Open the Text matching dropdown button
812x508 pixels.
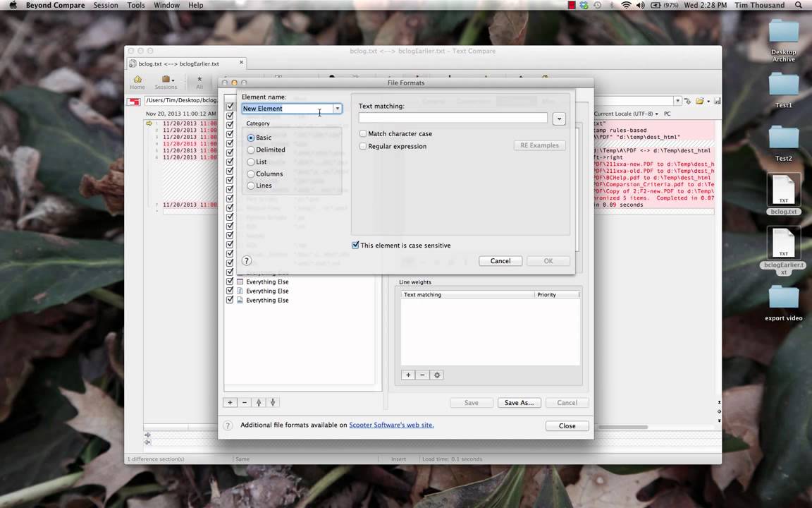click(559, 119)
